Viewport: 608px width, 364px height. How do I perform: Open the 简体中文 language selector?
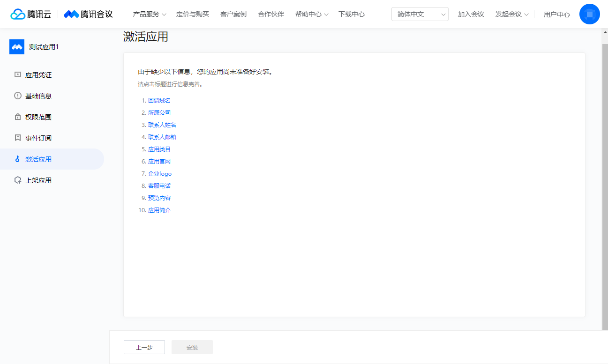point(420,14)
